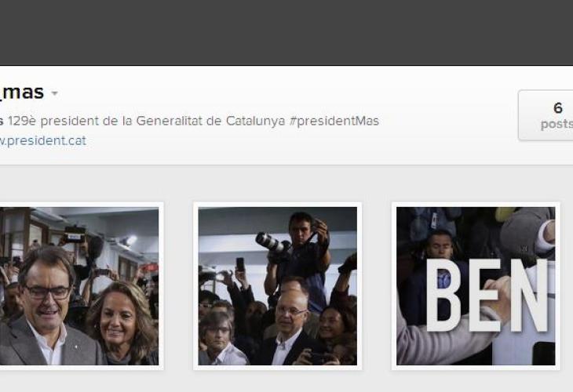
Task: Click the _mas profile username heading
Action: (22, 92)
